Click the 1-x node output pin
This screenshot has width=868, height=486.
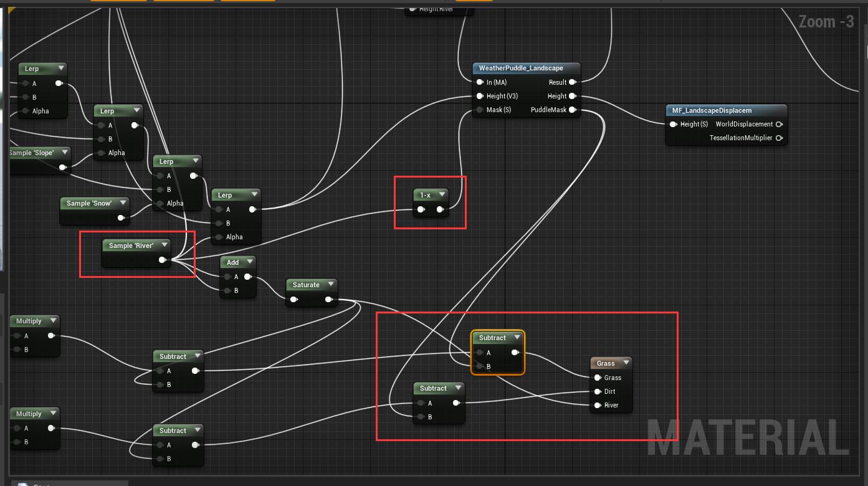click(x=440, y=209)
